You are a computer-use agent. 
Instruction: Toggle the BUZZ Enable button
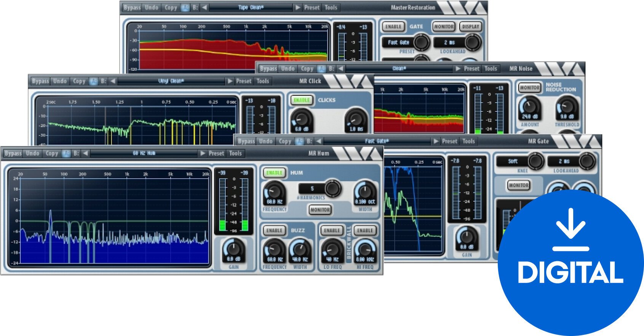click(x=274, y=231)
